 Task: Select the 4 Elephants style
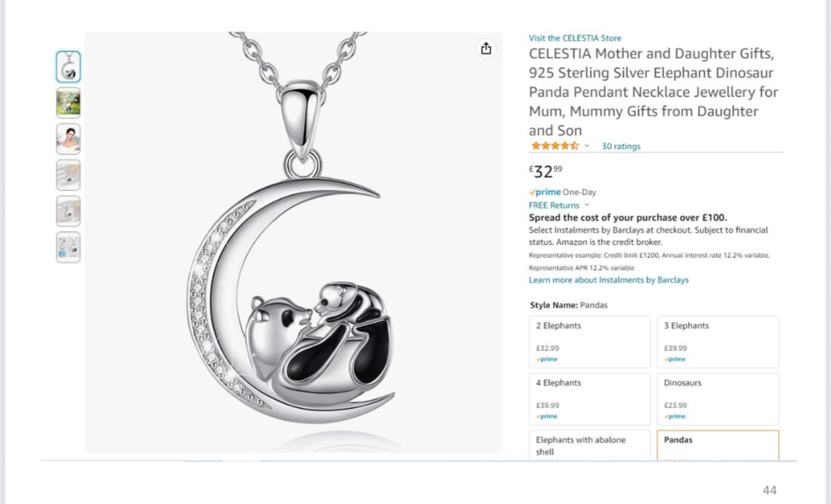click(x=589, y=399)
